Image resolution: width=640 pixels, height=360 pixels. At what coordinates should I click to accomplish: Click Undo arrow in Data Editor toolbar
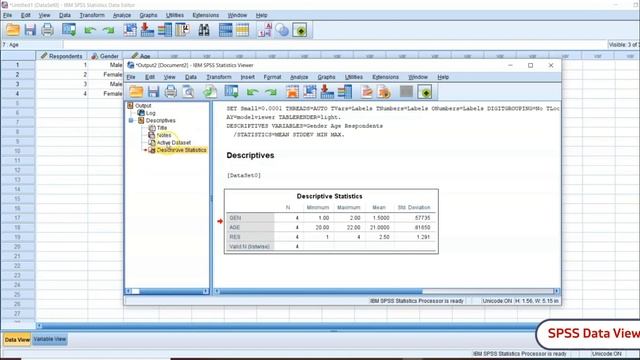[x=90, y=30]
